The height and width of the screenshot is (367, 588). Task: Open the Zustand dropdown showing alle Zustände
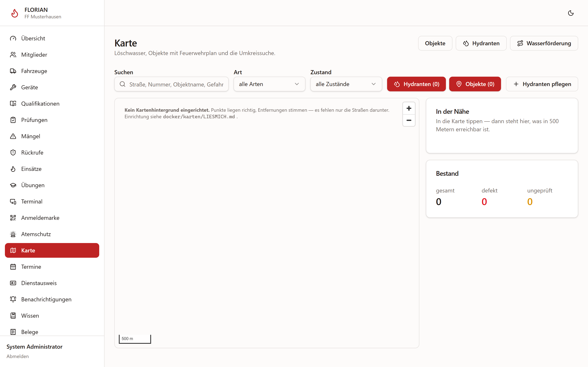tap(346, 84)
